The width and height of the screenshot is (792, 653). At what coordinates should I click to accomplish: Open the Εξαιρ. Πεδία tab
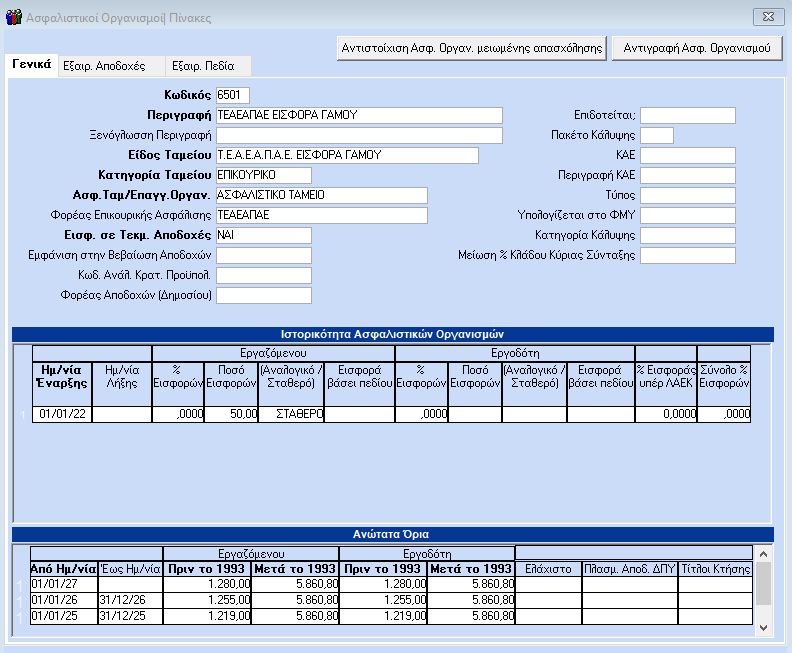click(203, 66)
